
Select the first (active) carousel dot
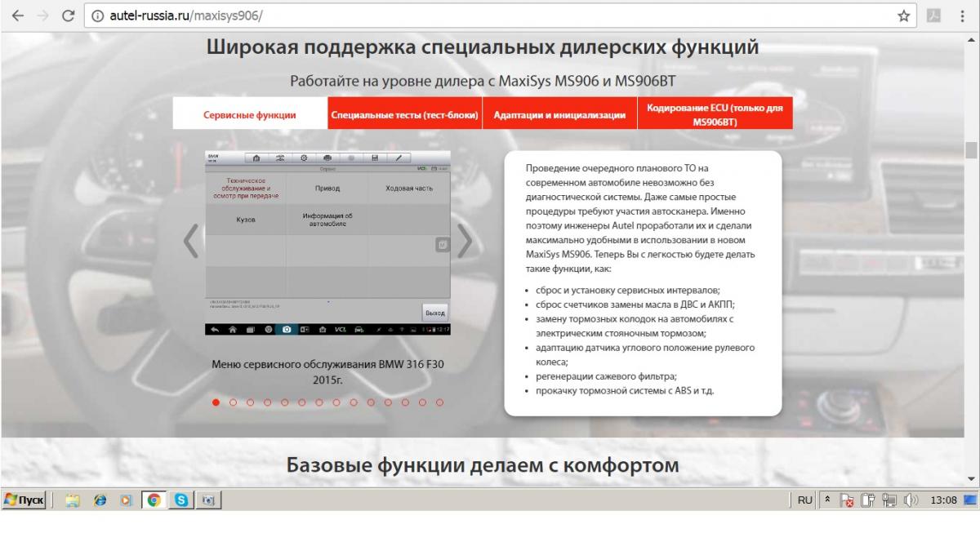pos(216,402)
